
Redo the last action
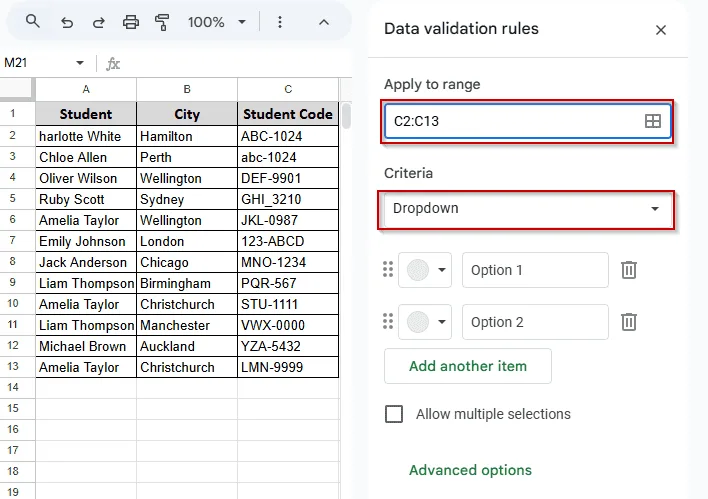[98, 22]
